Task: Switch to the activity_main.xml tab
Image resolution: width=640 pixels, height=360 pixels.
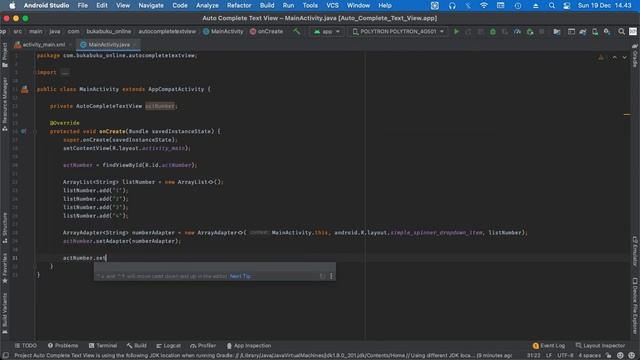Action: tap(43, 44)
